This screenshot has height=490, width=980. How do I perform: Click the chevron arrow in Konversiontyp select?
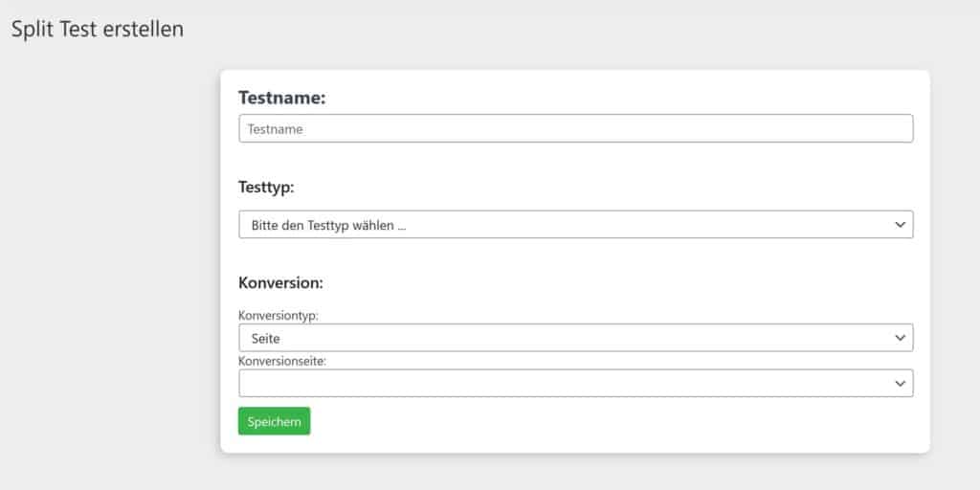click(x=900, y=338)
